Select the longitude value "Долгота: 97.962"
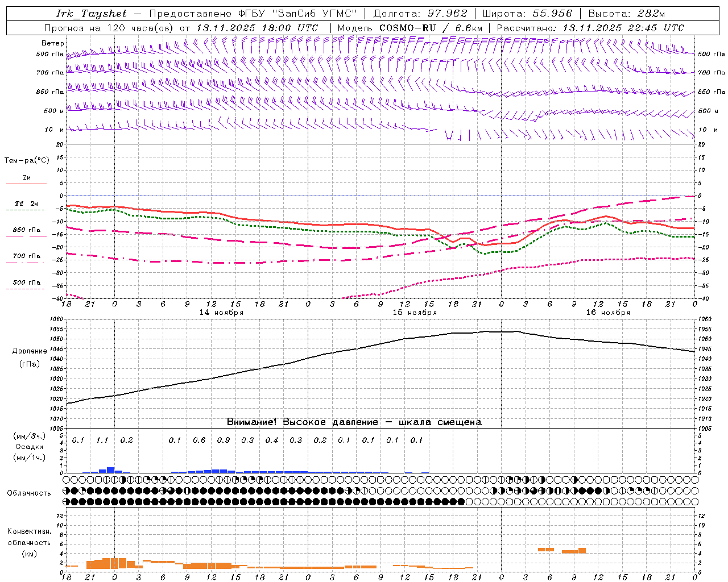The width and height of the screenshot is (728, 582). coord(420,14)
